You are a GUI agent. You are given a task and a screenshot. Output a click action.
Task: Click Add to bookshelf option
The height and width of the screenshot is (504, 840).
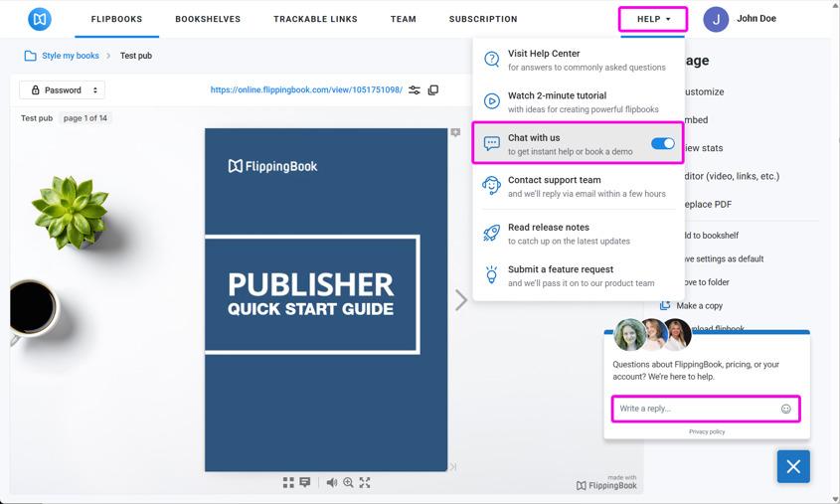coord(712,236)
